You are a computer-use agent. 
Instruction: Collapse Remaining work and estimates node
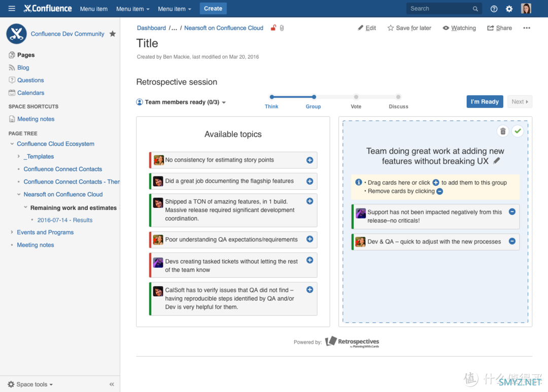(25, 207)
